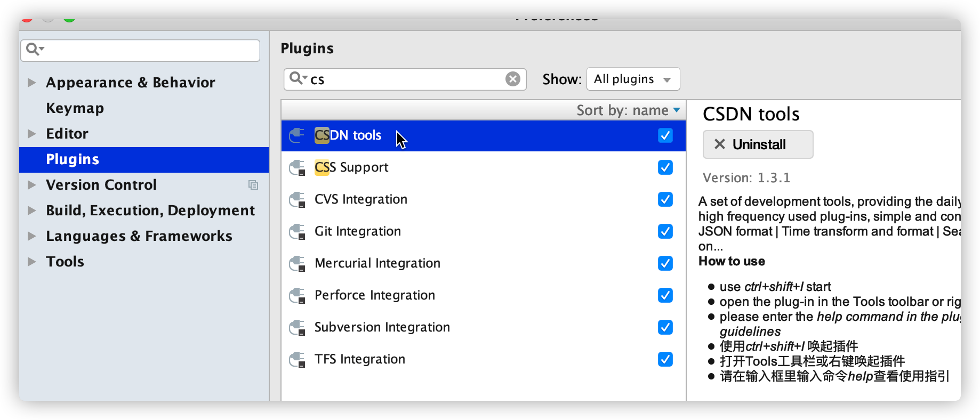The width and height of the screenshot is (980, 420).
Task: Toggle the CVS Integration checkbox
Action: click(665, 199)
